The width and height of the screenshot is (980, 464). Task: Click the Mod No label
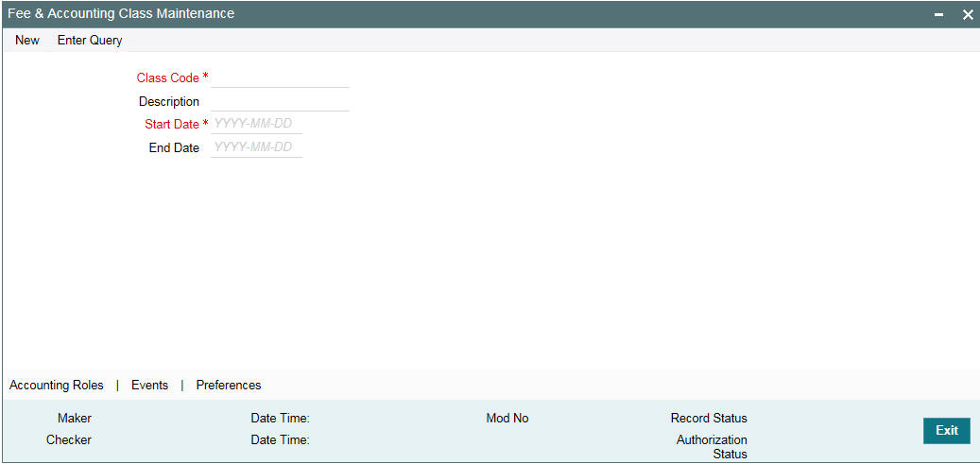(507, 419)
